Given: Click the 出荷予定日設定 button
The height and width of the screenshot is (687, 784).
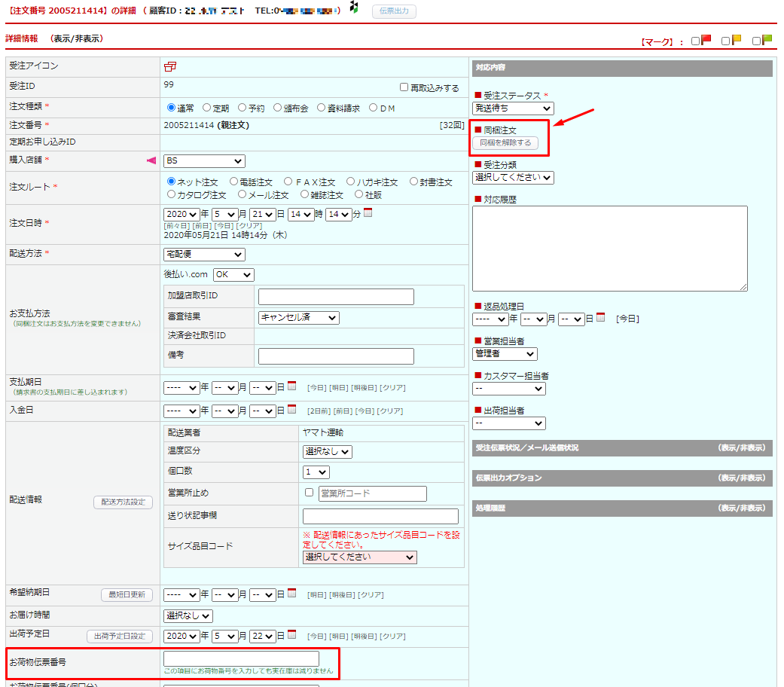Looking at the screenshot, I should (120, 637).
